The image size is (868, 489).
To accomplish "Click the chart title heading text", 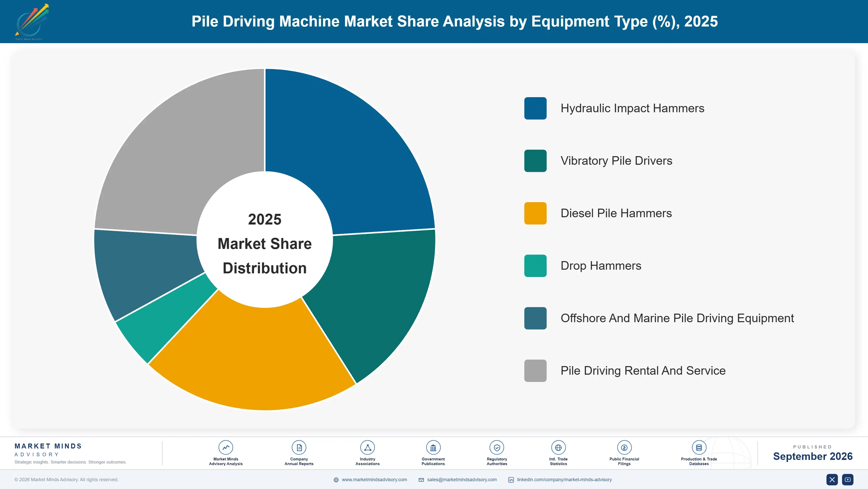I will pos(455,21).
